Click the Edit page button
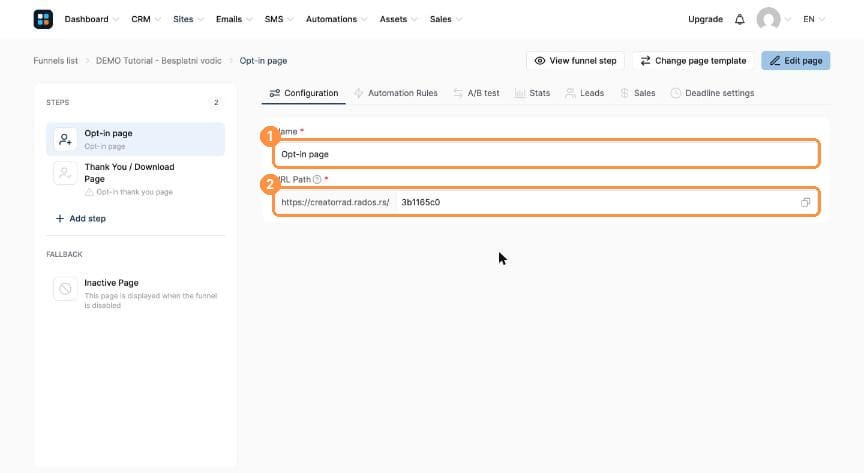Image resolution: width=864 pixels, height=473 pixels. click(796, 61)
